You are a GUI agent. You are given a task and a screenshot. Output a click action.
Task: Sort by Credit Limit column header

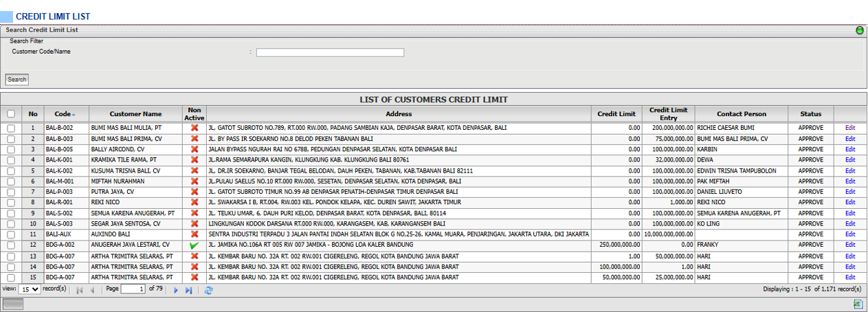(x=616, y=114)
